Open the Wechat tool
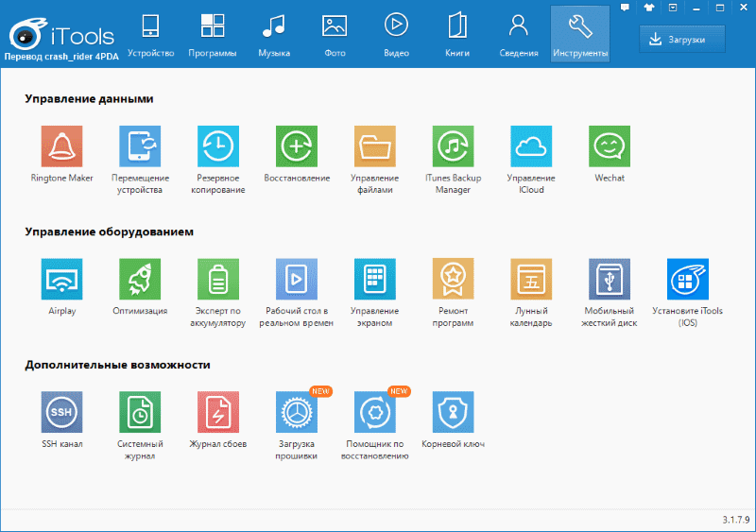756x532 pixels. 610,146
